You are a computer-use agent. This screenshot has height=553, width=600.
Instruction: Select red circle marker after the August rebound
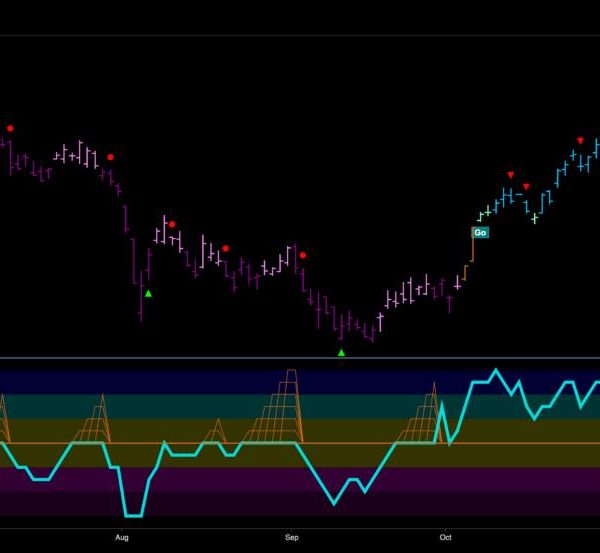pyautogui.click(x=172, y=224)
